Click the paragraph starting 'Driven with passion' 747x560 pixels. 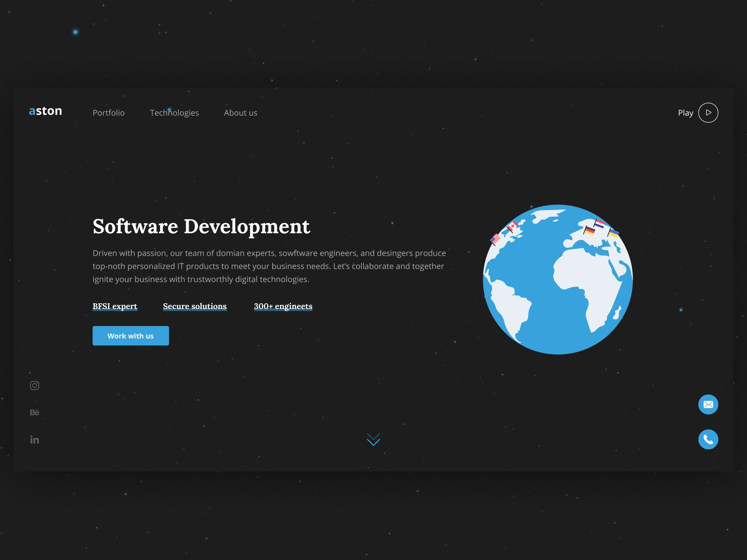click(x=269, y=266)
